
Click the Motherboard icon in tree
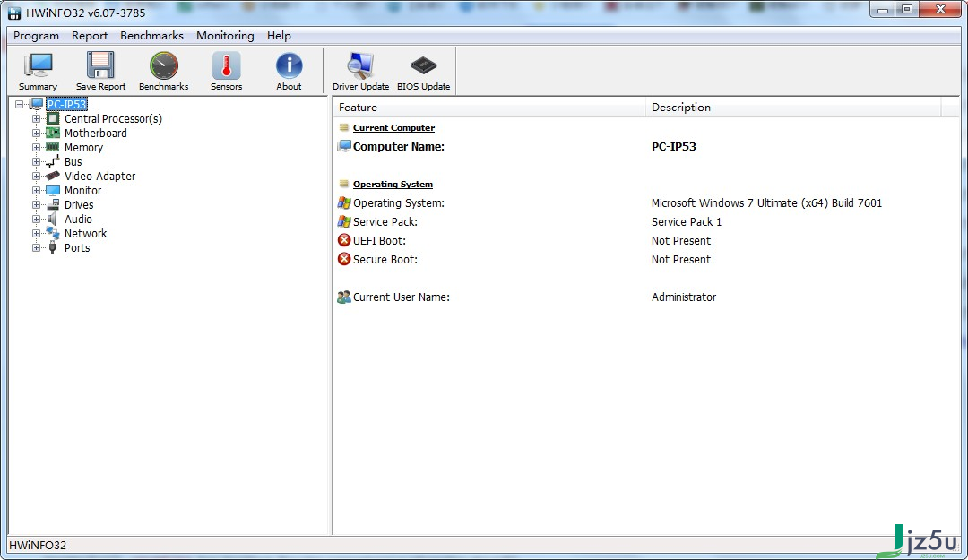[x=53, y=133]
